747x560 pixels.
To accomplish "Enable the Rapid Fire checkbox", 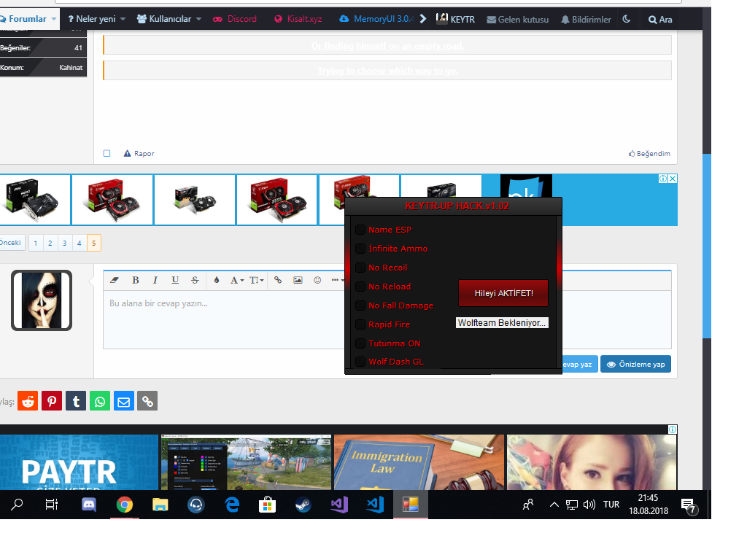I will pos(360,324).
